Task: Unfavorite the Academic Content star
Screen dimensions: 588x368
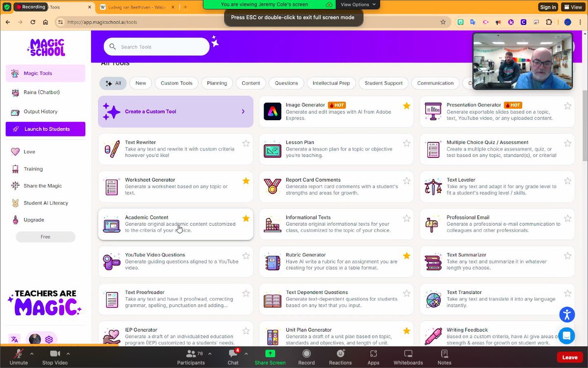Action: click(x=246, y=218)
